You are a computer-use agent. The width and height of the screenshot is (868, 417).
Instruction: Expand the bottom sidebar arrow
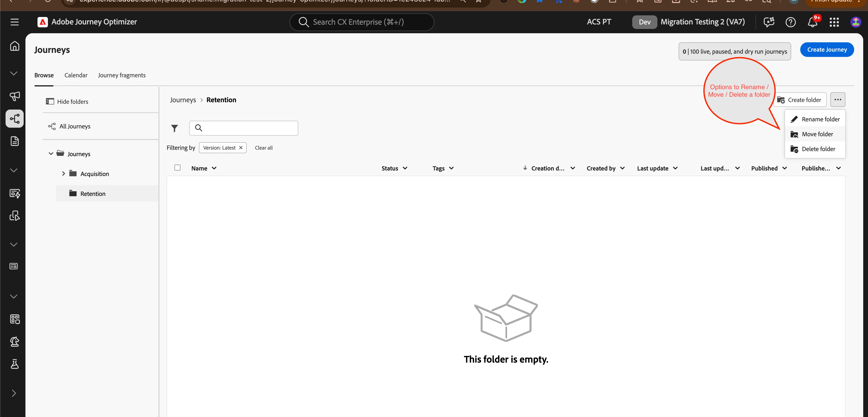[14, 393]
